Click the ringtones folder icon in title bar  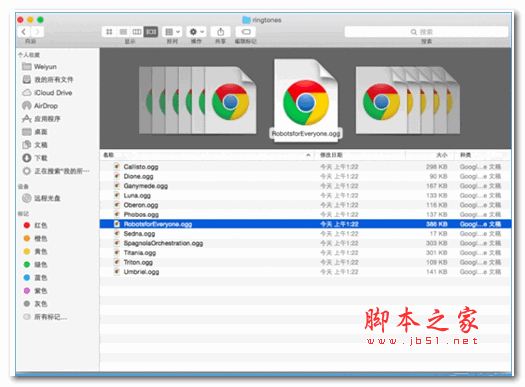click(246, 20)
